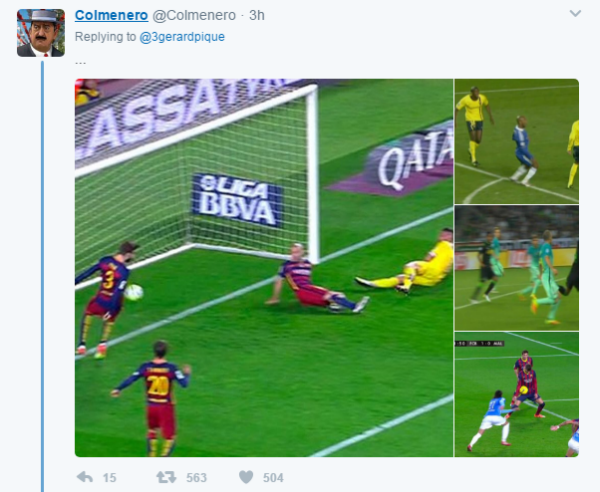
Task: Click the tweet's ellipsis text body
Action: 80,63
